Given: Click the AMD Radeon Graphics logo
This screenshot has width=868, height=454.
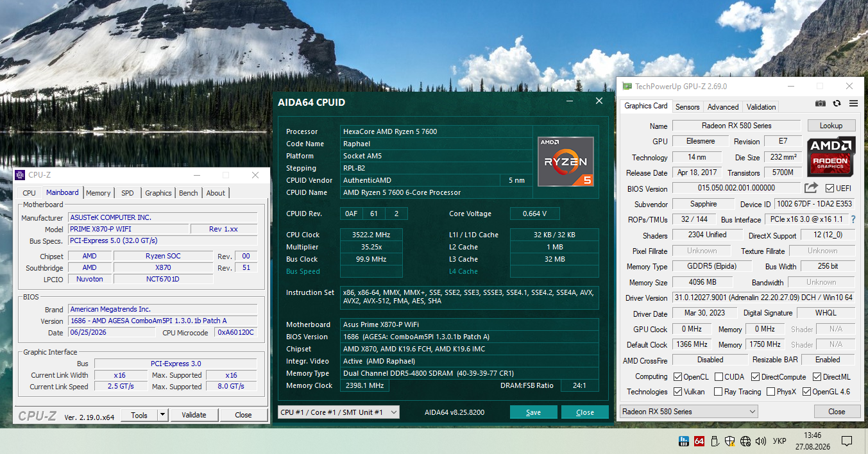Looking at the screenshot, I should click(830, 156).
